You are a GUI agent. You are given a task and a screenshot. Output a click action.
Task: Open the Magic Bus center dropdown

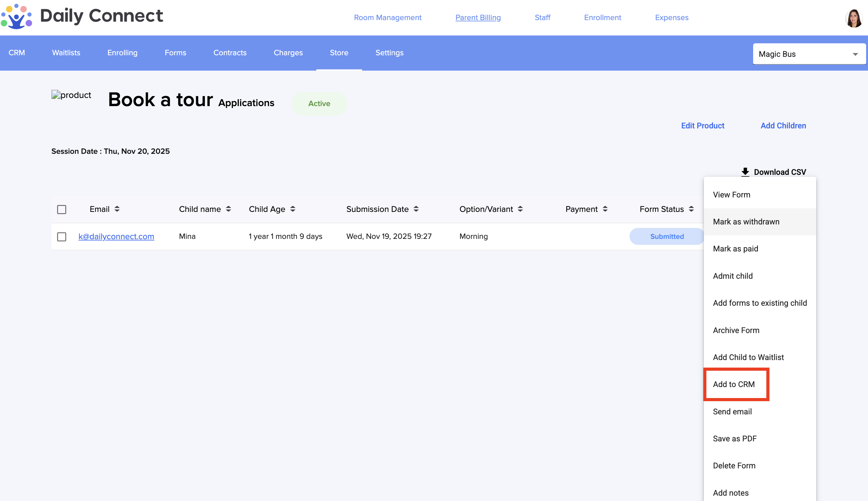click(809, 54)
